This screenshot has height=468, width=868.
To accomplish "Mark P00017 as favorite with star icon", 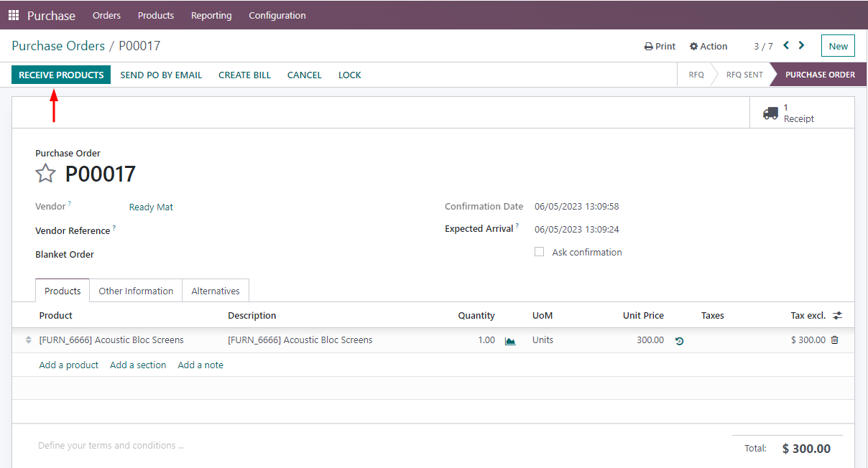I will click(x=46, y=173).
